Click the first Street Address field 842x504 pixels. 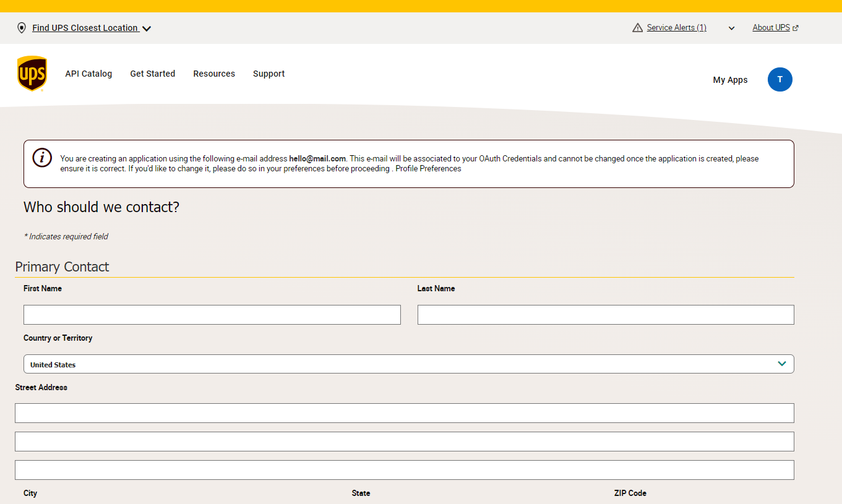[405, 412]
